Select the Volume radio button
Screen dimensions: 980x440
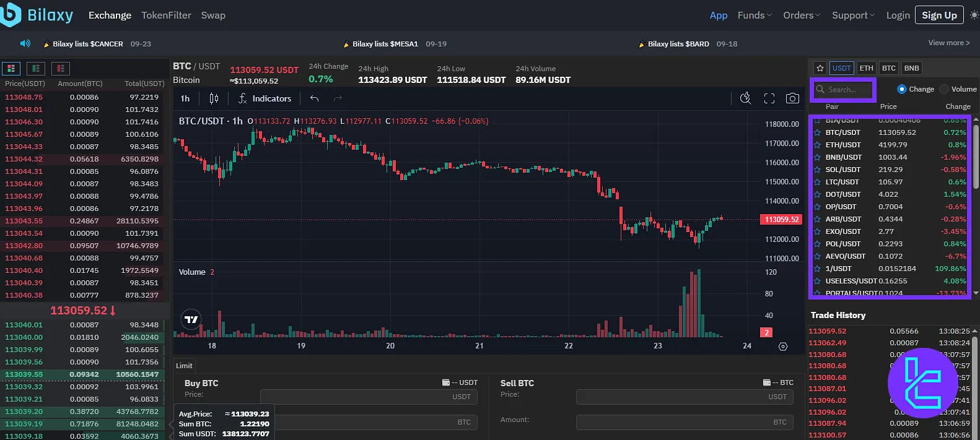tap(944, 89)
